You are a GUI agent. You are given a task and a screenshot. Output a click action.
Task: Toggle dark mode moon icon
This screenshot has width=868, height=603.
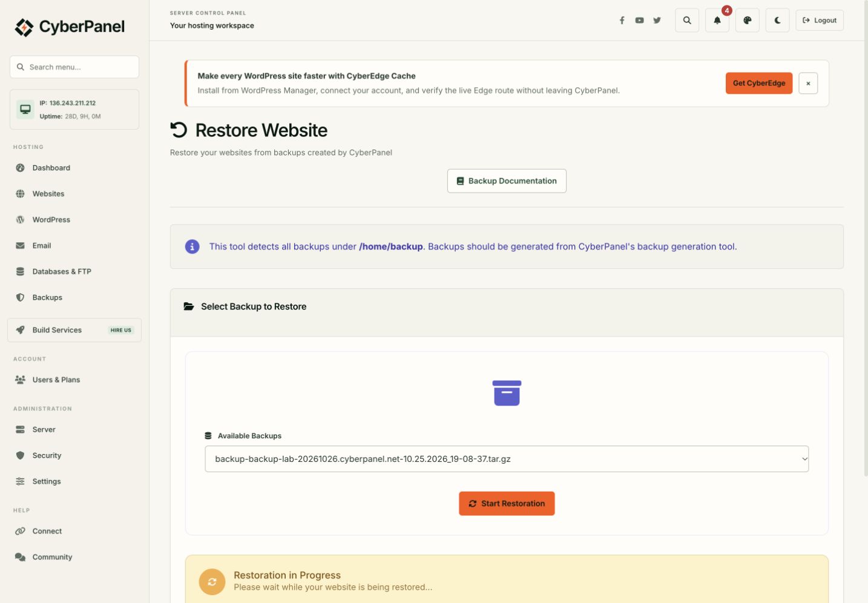(777, 20)
